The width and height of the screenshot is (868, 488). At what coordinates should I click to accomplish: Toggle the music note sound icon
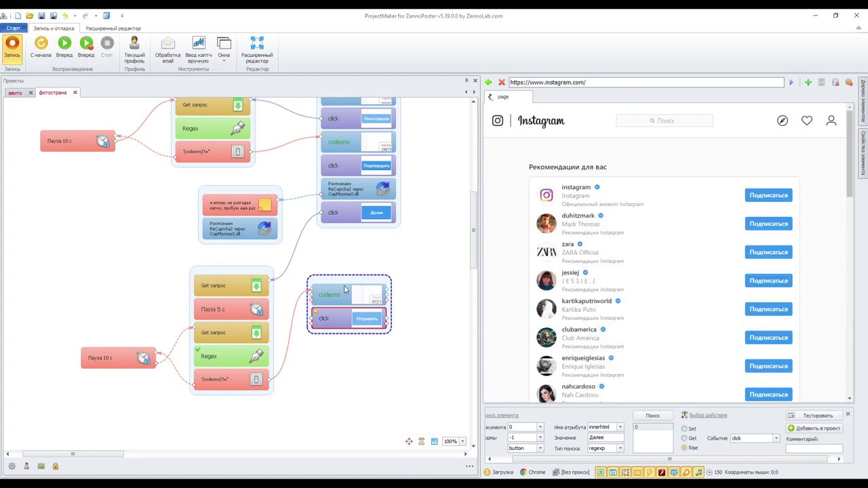(698, 472)
